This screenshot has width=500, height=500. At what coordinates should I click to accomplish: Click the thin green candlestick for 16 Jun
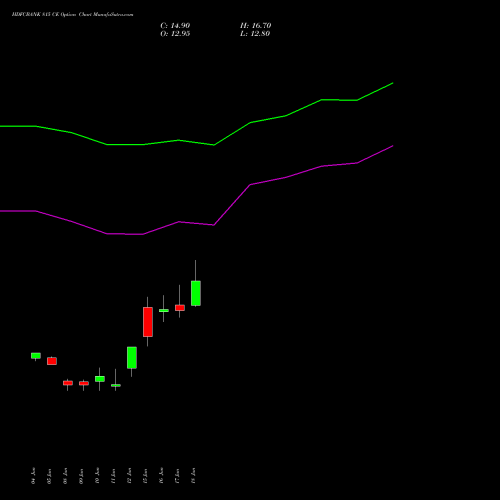pos(164,310)
